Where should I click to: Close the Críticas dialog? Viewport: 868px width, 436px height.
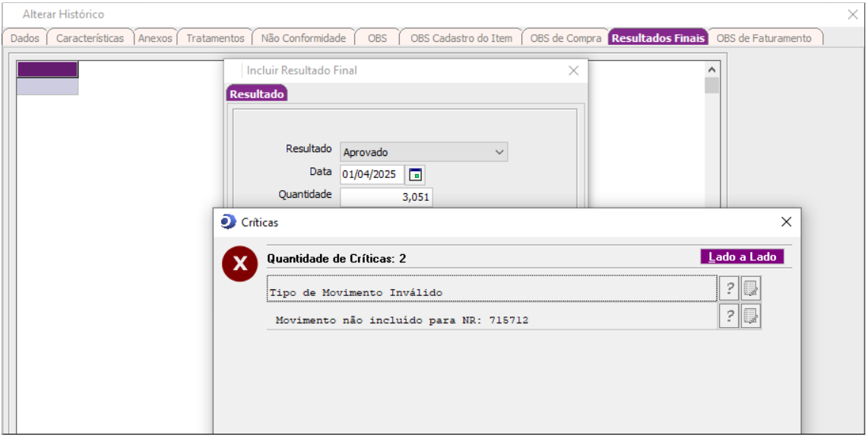point(786,222)
